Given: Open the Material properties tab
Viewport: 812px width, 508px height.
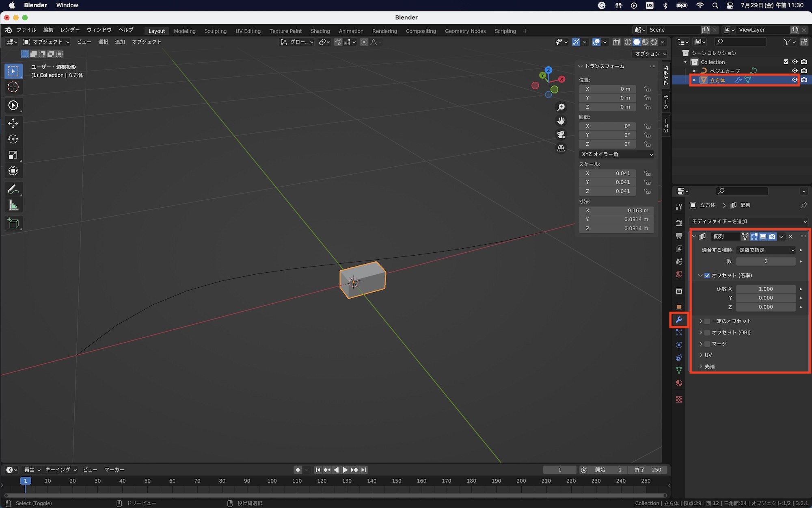Looking at the screenshot, I should 679,383.
